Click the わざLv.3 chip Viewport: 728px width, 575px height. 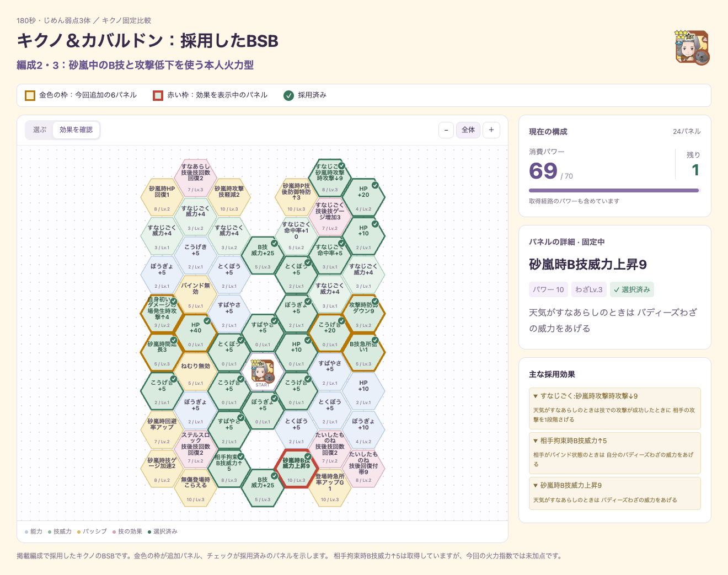pyautogui.click(x=589, y=289)
